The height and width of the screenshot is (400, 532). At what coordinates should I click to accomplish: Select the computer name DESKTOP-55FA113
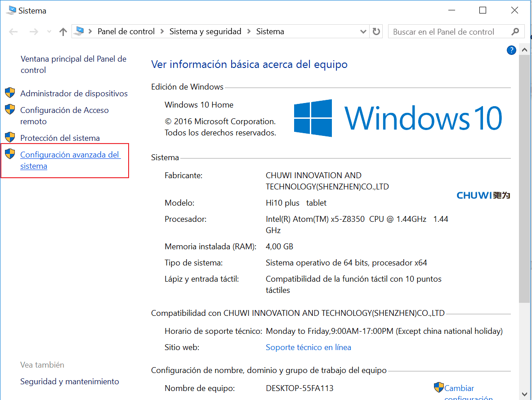pos(300,388)
